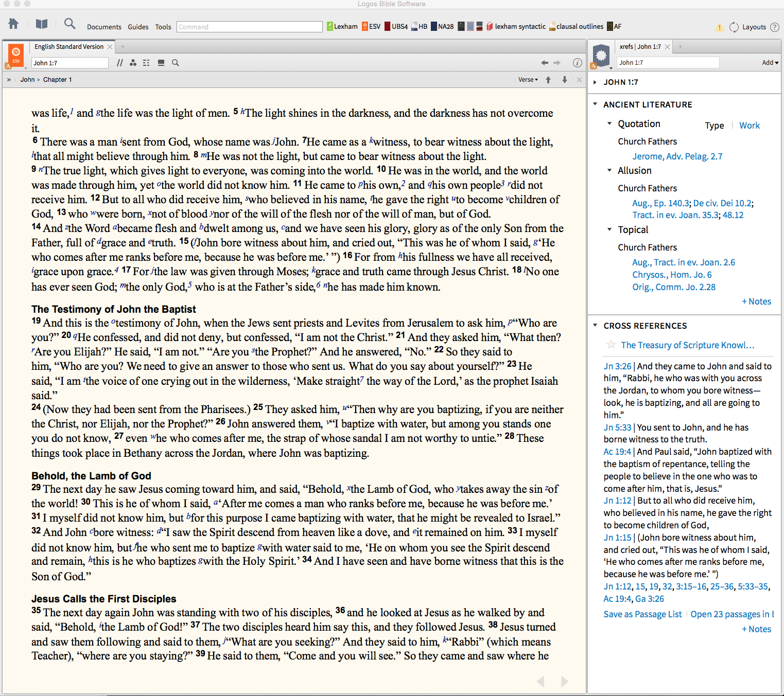Open the Verse navigation dropdown
Image resolution: width=784 pixels, height=696 pixels.
click(528, 80)
